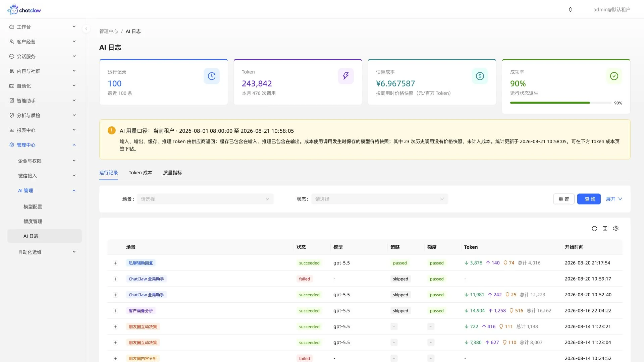
Task: Open admin@默认租户 account menu
Action: (612, 9)
